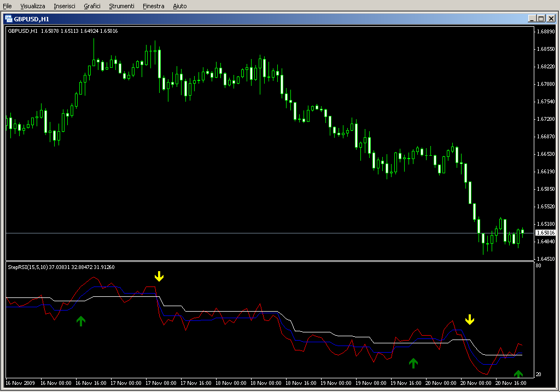Click the 1.68890 price scale value
Screen dimensions: 560x392
coord(546,31)
